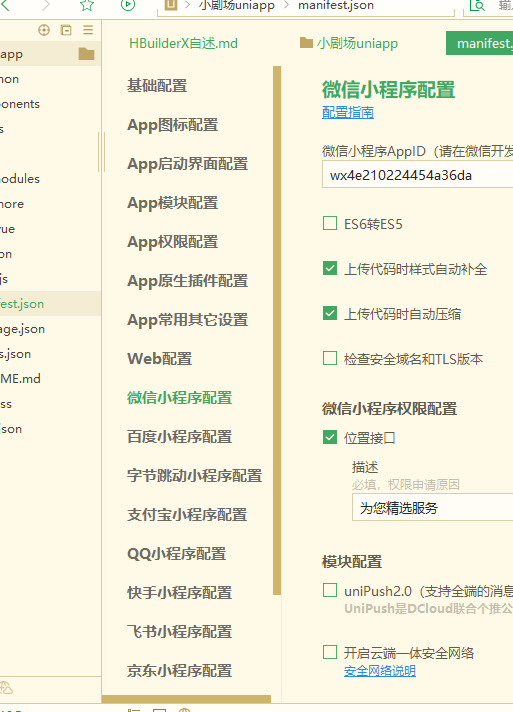
Task: Open App启动界面配置 section
Action: point(187,163)
